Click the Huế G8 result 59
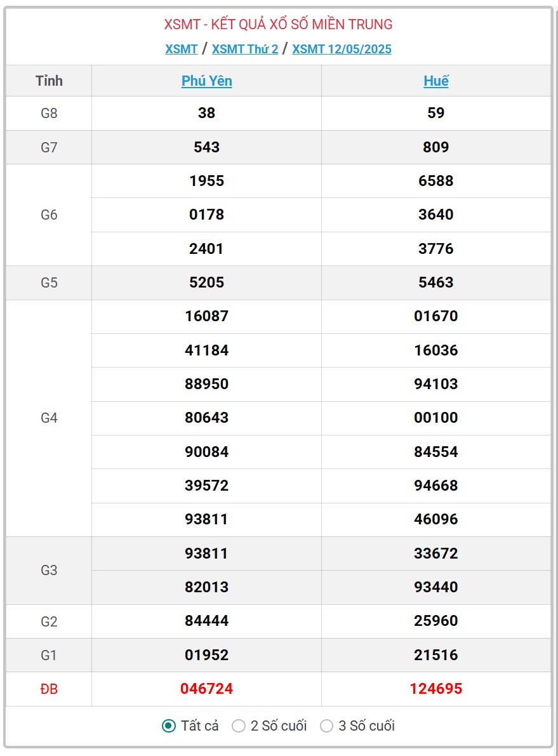558x756 pixels. 436,113
